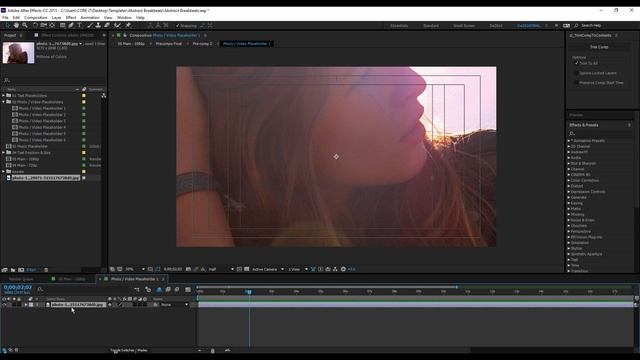Click Toggle Switches / Modes button
640x360 pixels.
pos(129,350)
